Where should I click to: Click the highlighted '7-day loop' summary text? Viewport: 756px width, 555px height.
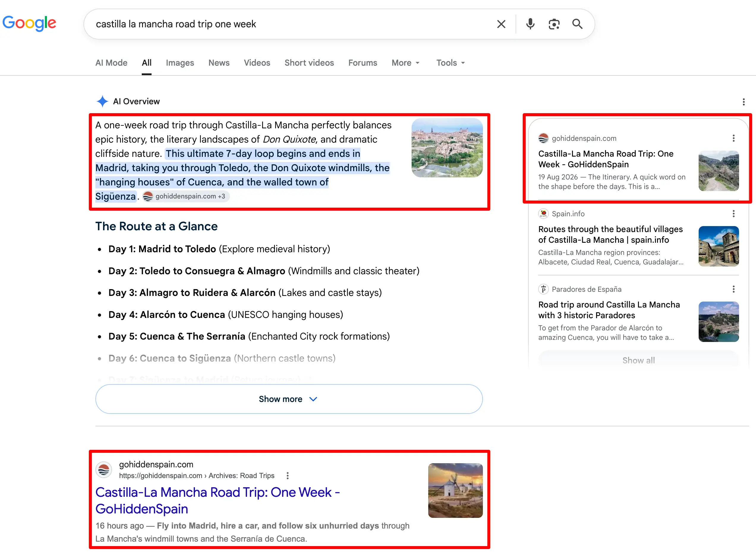242,175
